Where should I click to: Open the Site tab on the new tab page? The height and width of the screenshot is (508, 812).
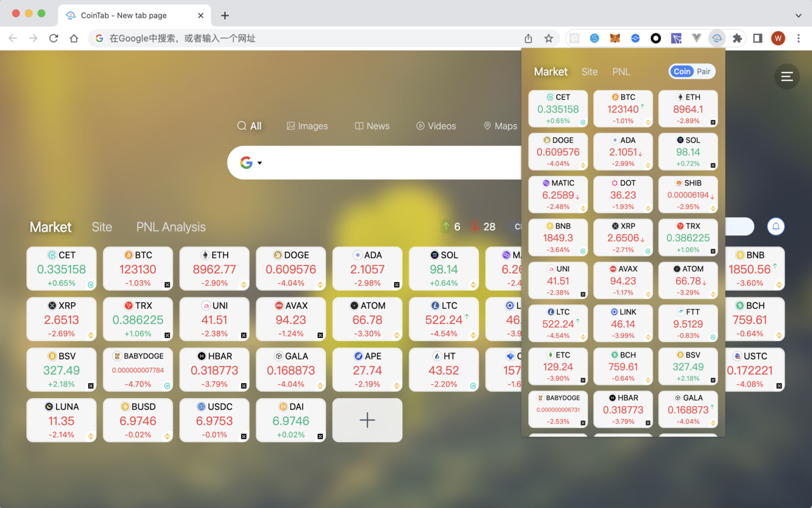pyautogui.click(x=101, y=227)
